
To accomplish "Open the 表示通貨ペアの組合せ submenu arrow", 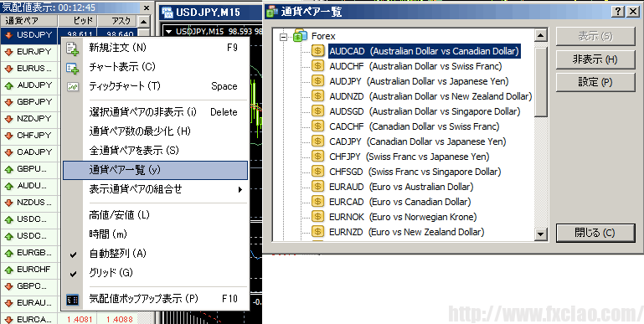I will click(x=240, y=190).
